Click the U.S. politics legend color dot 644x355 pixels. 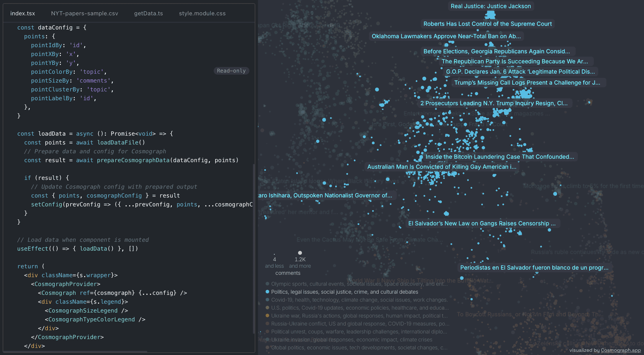pyautogui.click(x=267, y=308)
